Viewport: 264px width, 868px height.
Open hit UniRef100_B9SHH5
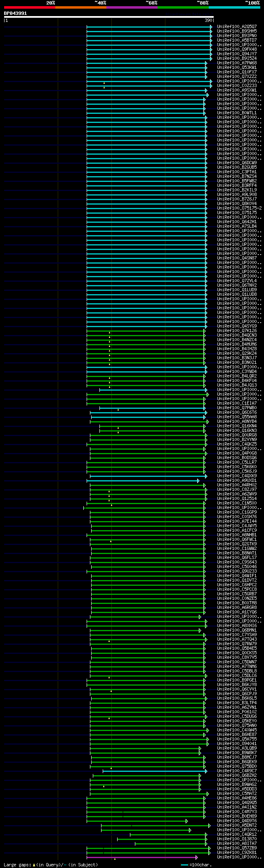point(237,31)
